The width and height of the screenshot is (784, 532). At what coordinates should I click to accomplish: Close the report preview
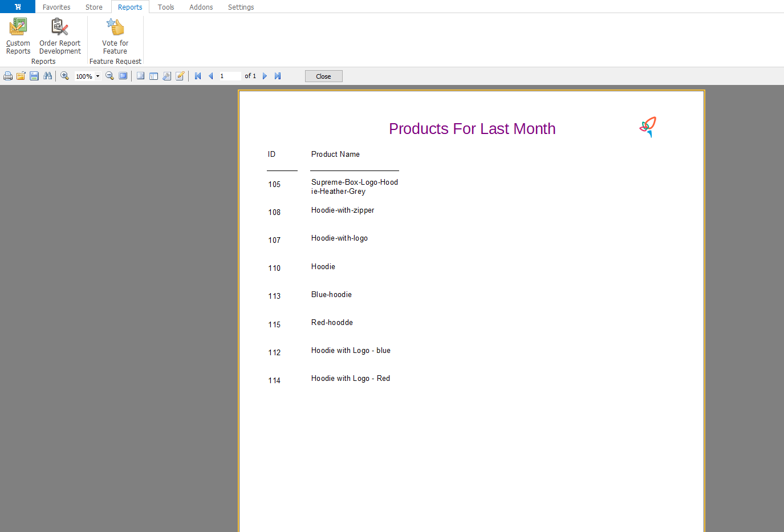323,76
